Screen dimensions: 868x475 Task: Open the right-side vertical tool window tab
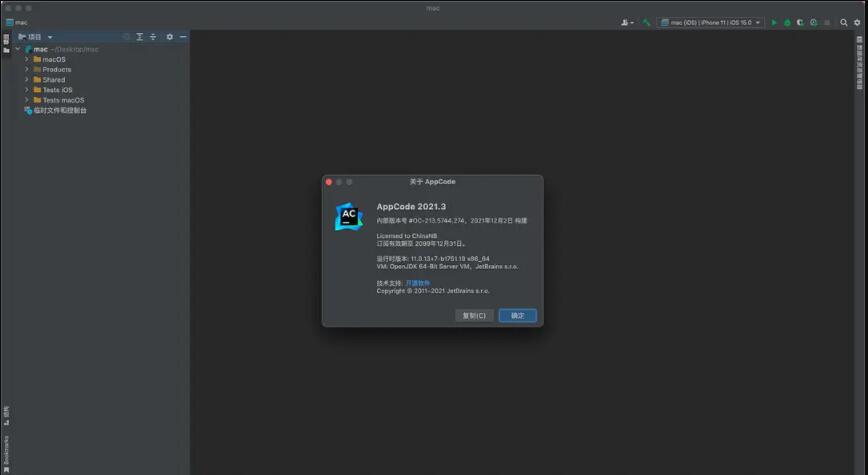pyautogui.click(x=860, y=63)
